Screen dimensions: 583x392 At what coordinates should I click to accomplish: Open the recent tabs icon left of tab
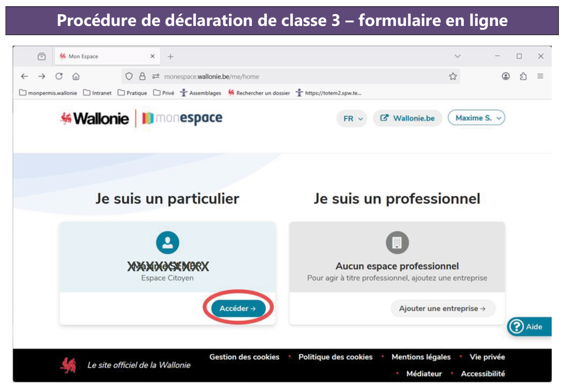[42, 56]
